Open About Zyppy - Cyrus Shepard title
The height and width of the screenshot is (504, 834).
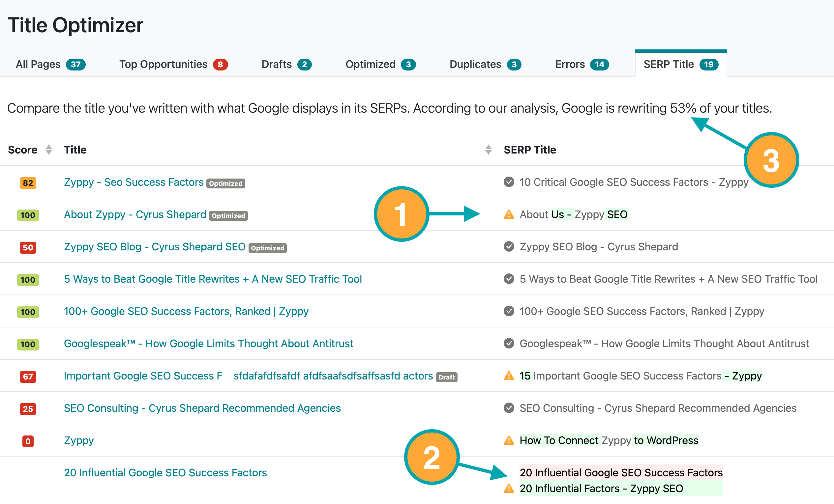coord(135,214)
